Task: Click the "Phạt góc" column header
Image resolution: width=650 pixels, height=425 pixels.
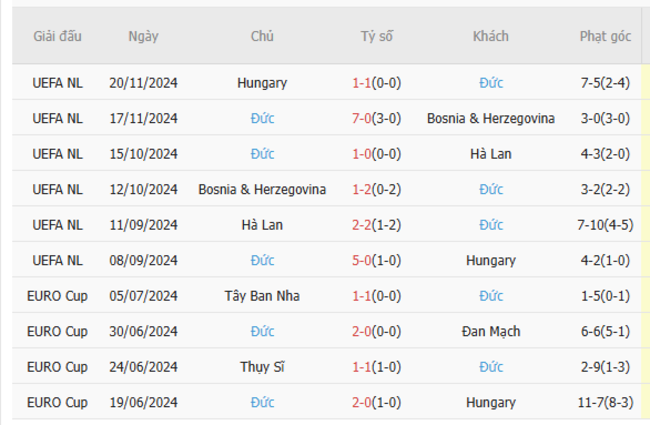Action: pos(605,36)
